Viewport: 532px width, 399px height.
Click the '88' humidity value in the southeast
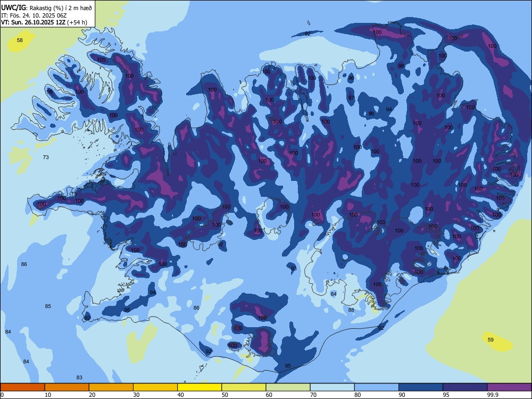351,310
